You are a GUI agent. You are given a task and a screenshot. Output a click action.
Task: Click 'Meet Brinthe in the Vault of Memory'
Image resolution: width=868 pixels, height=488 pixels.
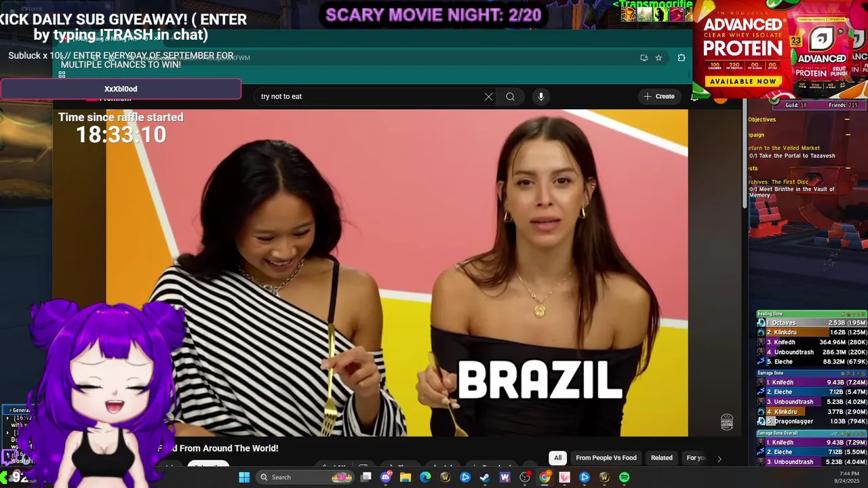pyautogui.click(x=792, y=192)
